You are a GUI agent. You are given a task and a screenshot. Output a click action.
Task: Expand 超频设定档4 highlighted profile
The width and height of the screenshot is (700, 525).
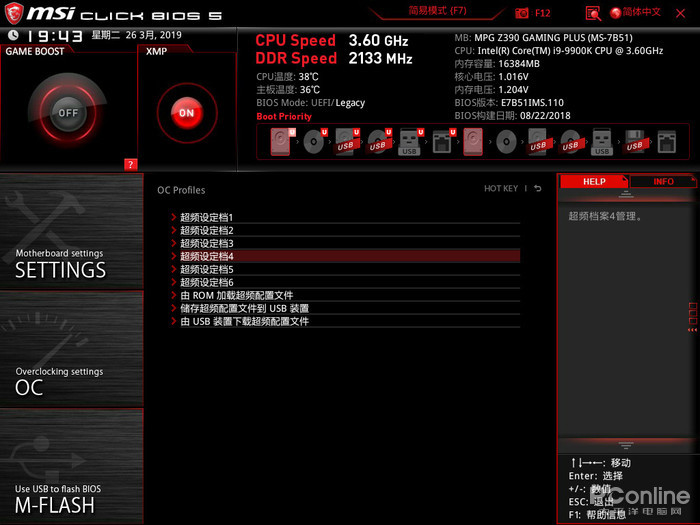pyautogui.click(x=207, y=257)
